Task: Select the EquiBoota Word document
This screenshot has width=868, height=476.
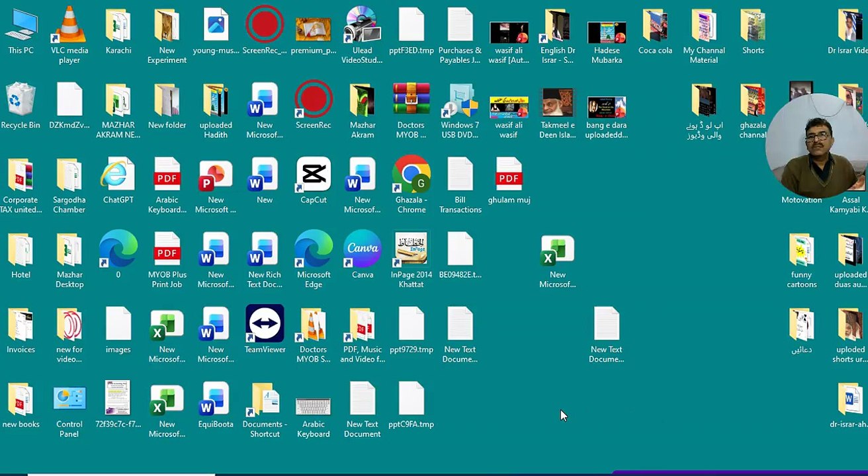Action: pyautogui.click(x=216, y=405)
